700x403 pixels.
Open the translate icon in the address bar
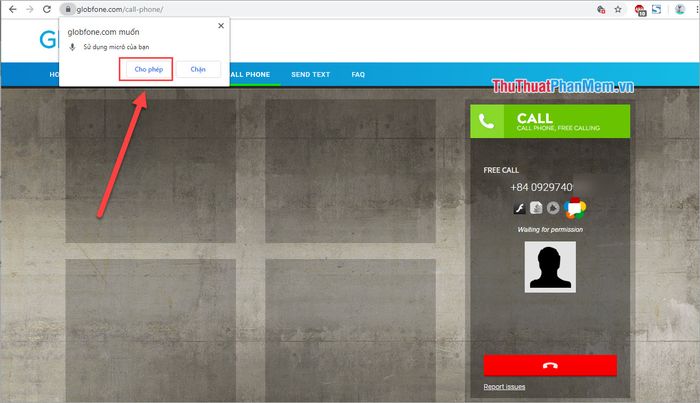click(601, 9)
